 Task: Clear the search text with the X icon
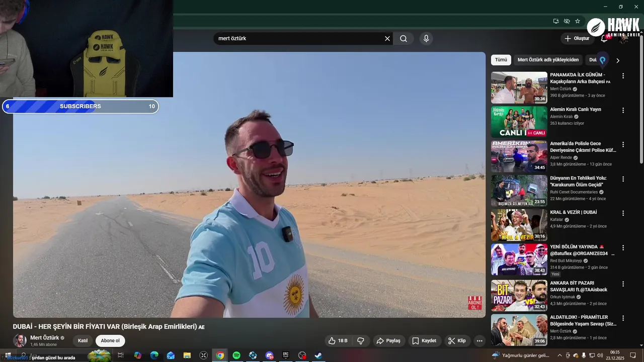click(x=387, y=39)
